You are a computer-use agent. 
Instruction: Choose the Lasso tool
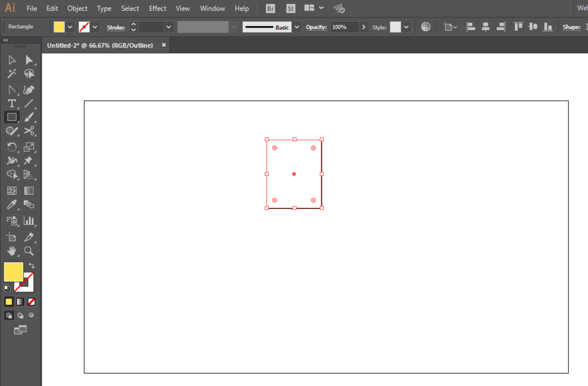pos(29,74)
